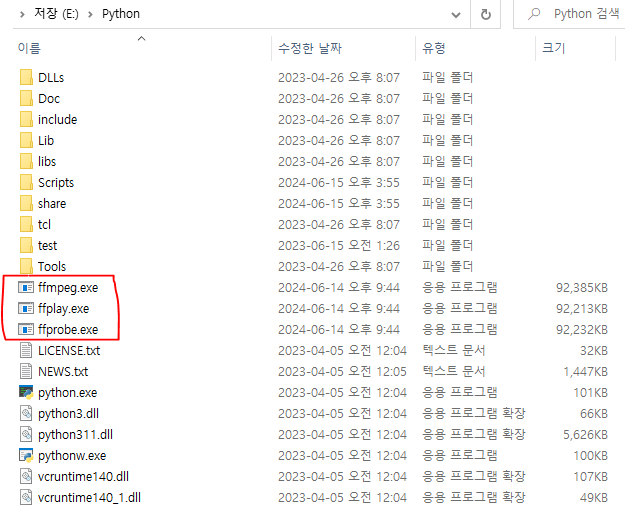Click the ffplay.exe application icon
Image resolution: width=625 pixels, height=516 pixels.
tap(26, 308)
